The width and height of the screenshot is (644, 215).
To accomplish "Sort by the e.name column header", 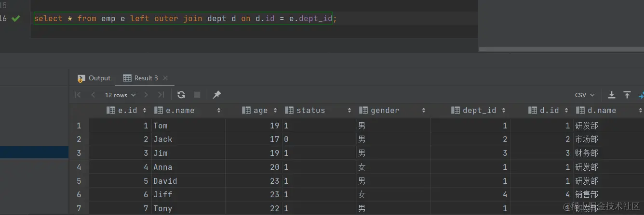I will click(x=188, y=110).
